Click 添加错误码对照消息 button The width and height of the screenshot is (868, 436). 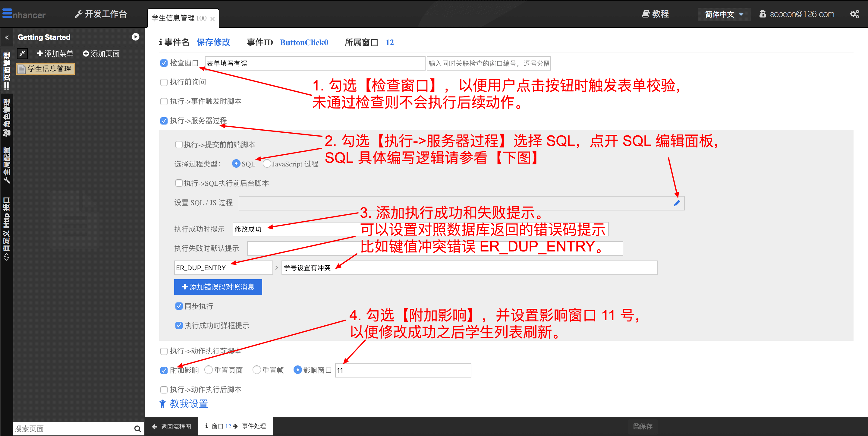pyautogui.click(x=218, y=287)
